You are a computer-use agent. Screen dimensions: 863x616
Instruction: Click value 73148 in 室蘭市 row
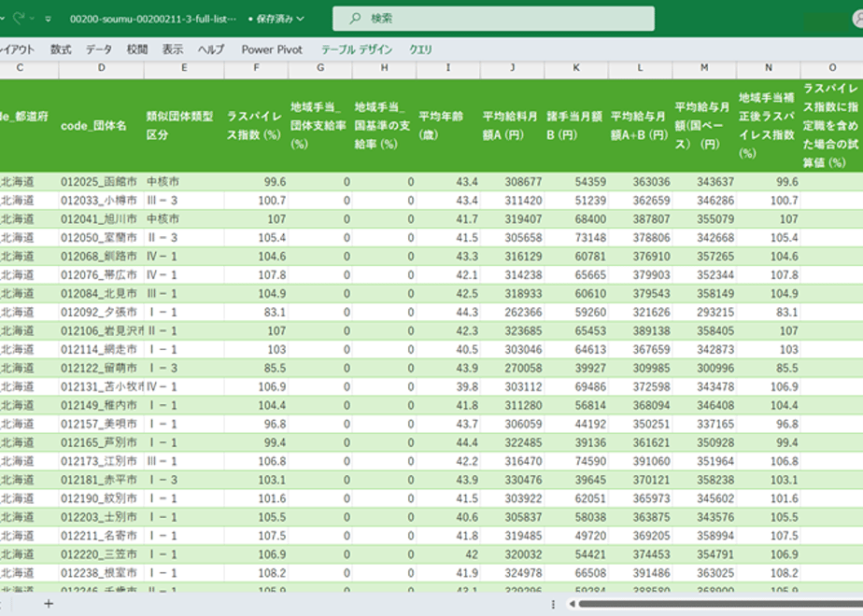590,238
